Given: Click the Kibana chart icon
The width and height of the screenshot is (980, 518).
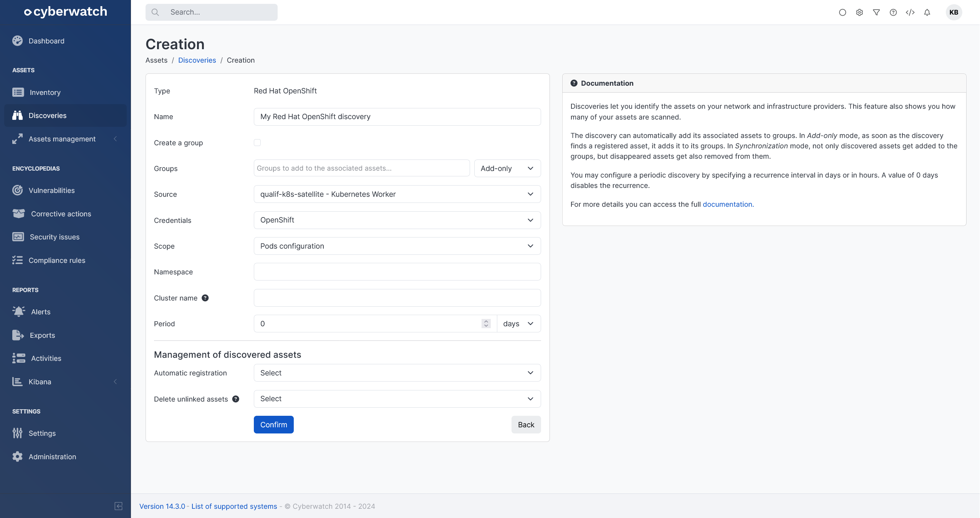Looking at the screenshot, I should click(18, 382).
